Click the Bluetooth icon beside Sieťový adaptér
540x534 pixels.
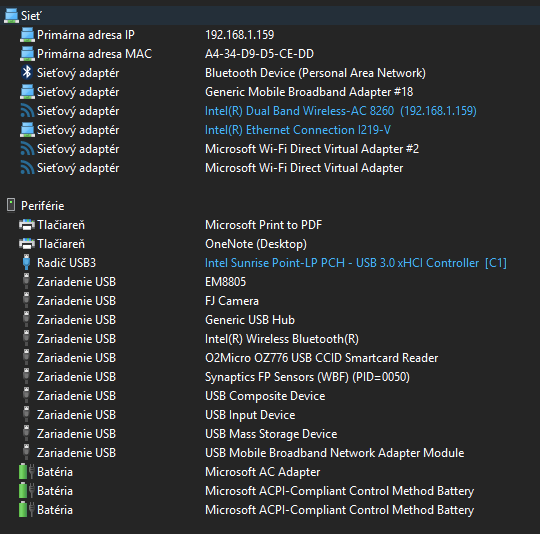tap(27, 73)
